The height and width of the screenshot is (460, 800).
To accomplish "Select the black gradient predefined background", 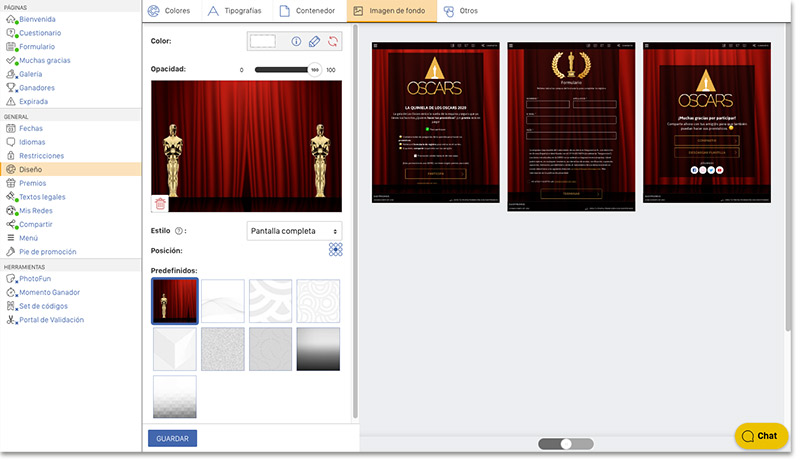I will (318, 349).
